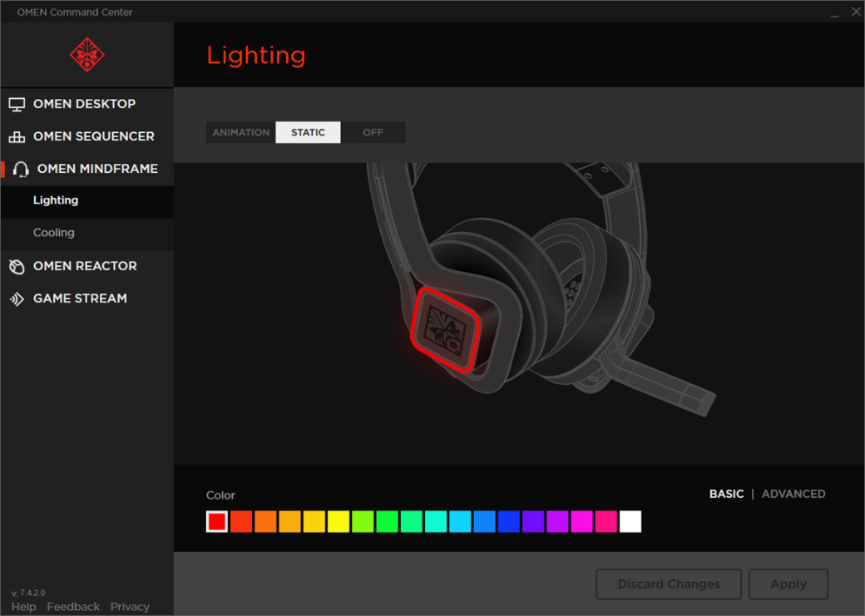This screenshot has width=865, height=616.
Task: Pick the yellow color swatch
Action: (x=339, y=521)
